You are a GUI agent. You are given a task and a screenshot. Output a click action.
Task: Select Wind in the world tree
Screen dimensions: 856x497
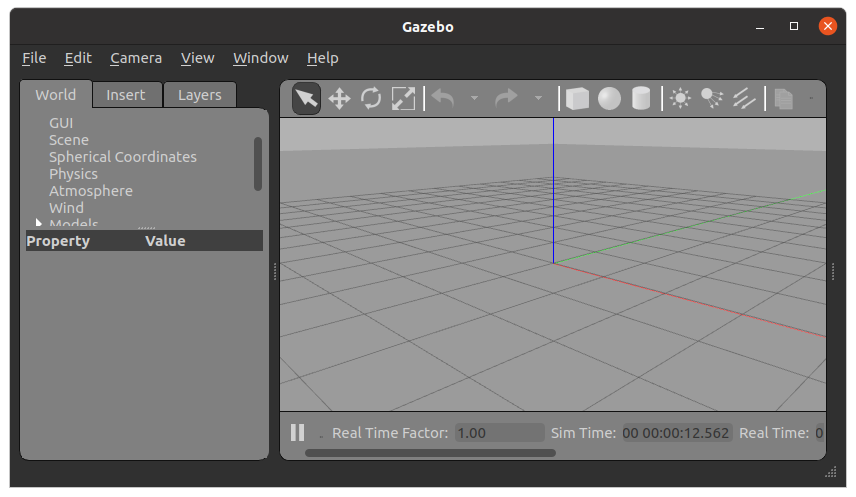pos(66,208)
